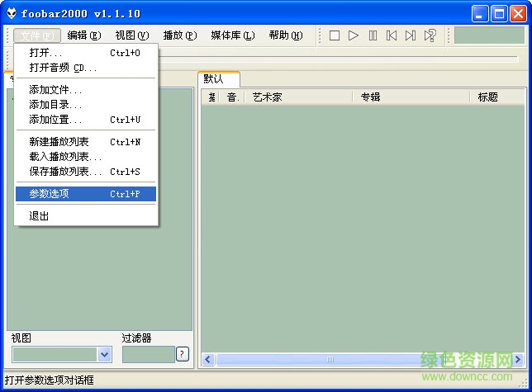Click the foobar2000 title bar logo icon

[x=12, y=13]
